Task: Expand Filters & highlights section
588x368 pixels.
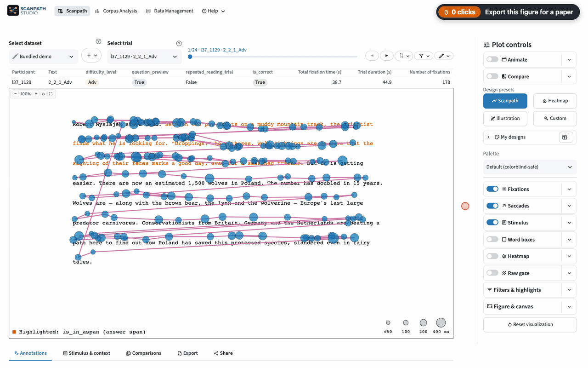Action: pyautogui.click(x=530, y=290)
